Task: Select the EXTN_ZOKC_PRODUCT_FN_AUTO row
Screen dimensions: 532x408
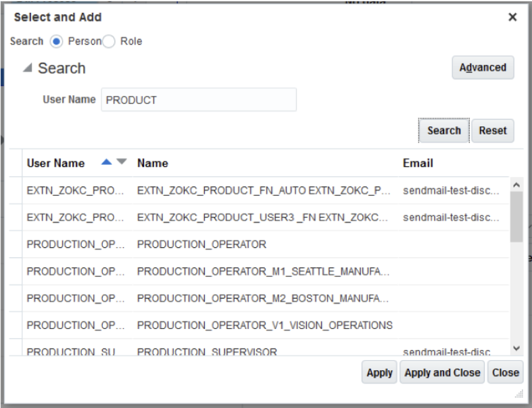Action: 264,190
